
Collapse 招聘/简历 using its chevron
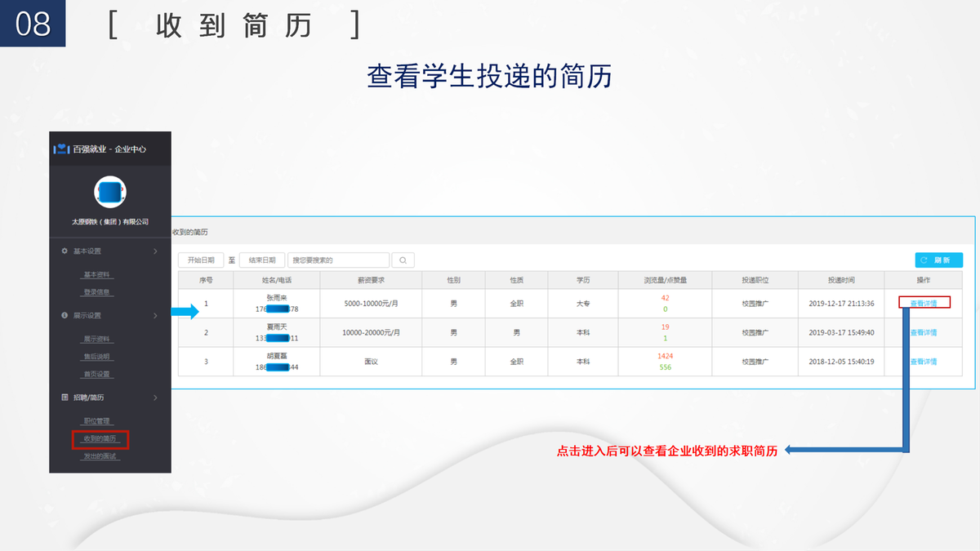155,398
